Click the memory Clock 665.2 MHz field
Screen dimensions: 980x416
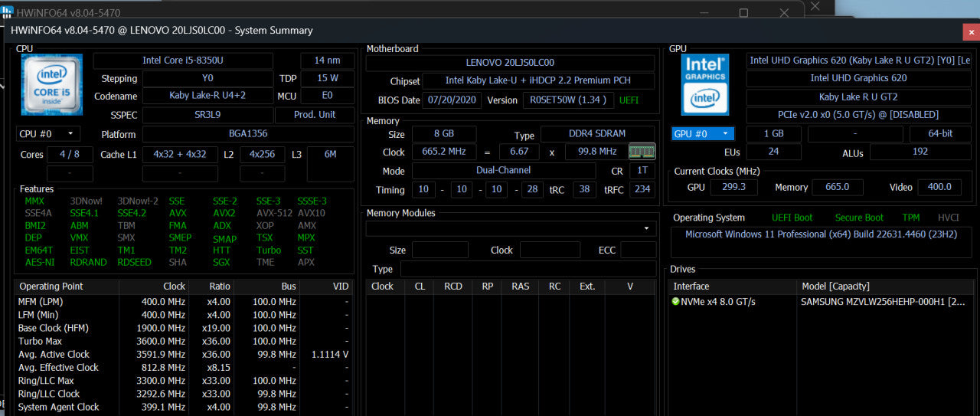pyautogui.click(x=444, y=152)
